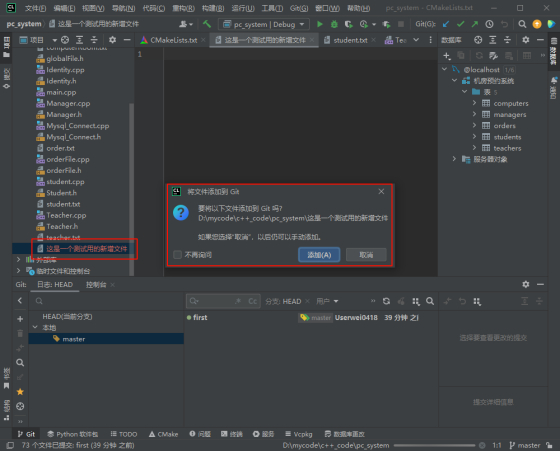Expand the computers table node
Viewport: 560px width, 452px height.
tap(474, 103)
